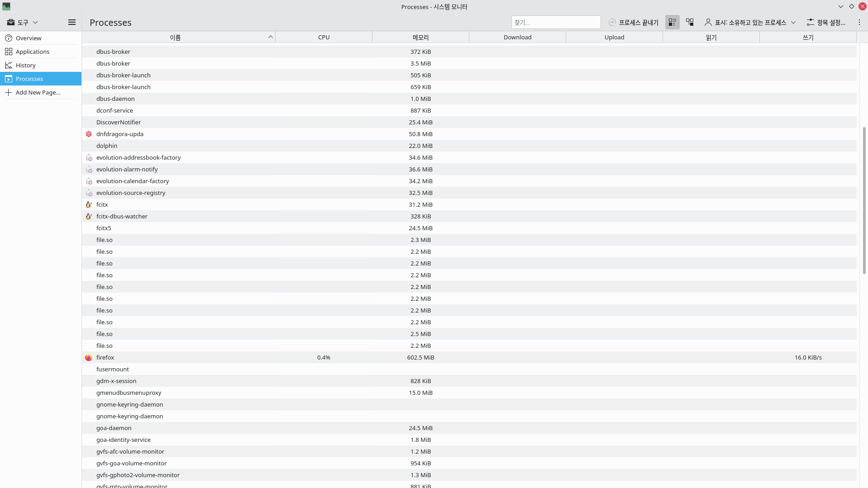Image resolution: width=868 pixels, height=488 pixels.
Task: Open the 표시: 소유하고 있는 프로세스 dropdown
Action: coord(750,22)
